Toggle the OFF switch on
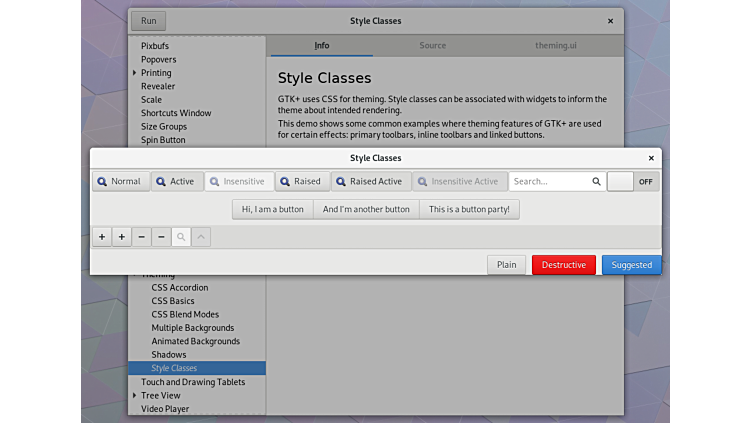This screenshot has width=752, height=423. [x=633, y=182]
